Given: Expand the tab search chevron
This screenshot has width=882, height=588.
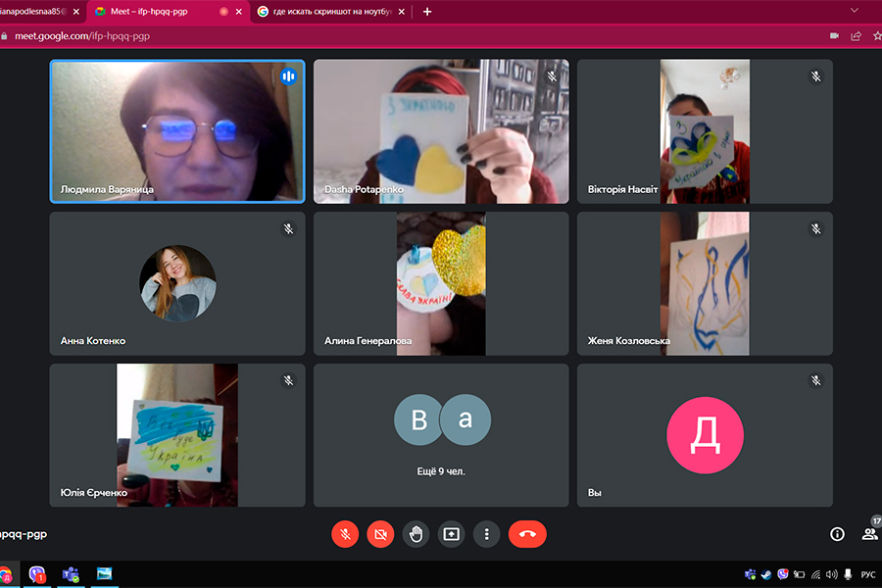Looking at the screenshot, I should [855, 10].
